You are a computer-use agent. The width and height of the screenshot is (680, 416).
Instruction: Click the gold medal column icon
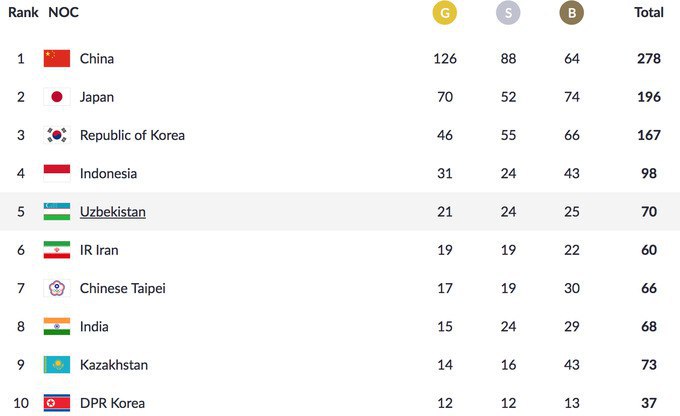(x=444, y=13)
